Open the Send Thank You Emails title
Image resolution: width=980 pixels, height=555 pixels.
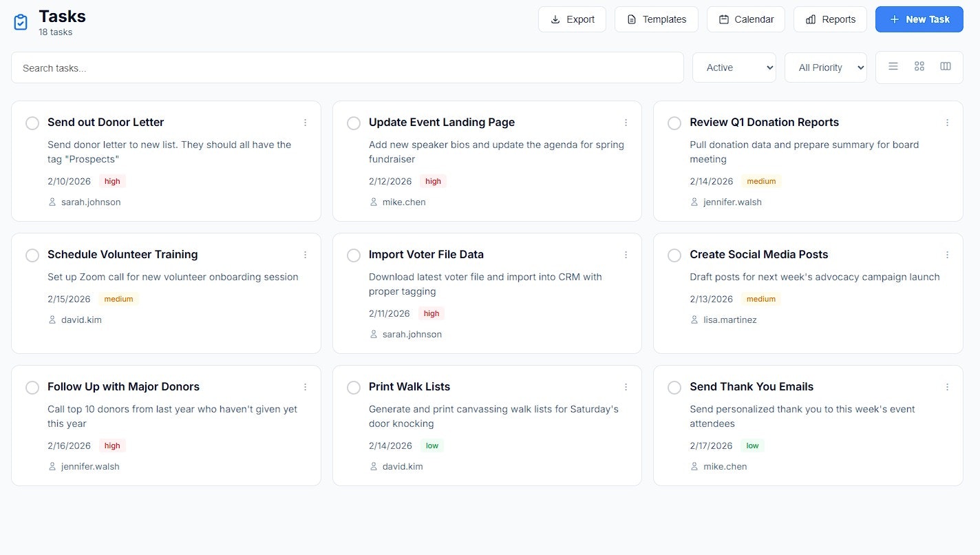752,387
